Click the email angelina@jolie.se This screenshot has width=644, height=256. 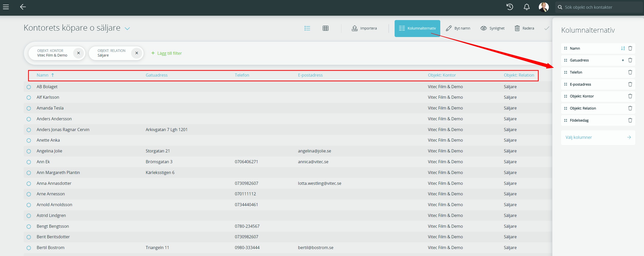pos(314,151)
